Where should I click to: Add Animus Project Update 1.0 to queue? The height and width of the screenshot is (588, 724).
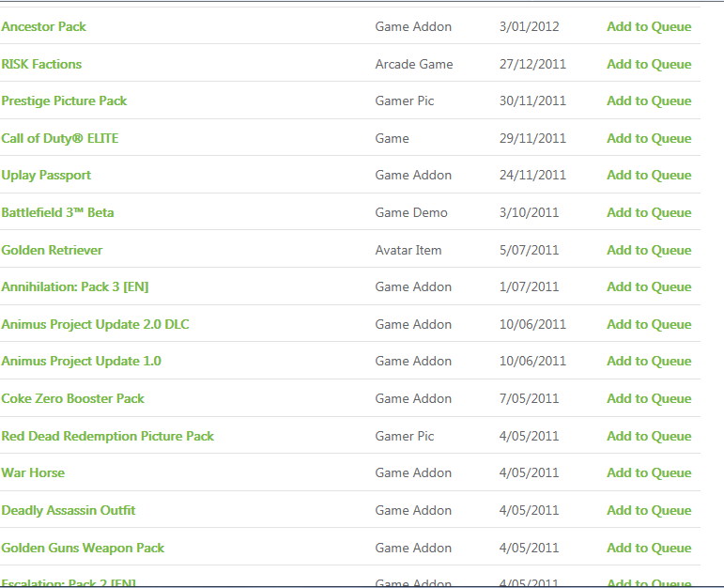(649, 362)
